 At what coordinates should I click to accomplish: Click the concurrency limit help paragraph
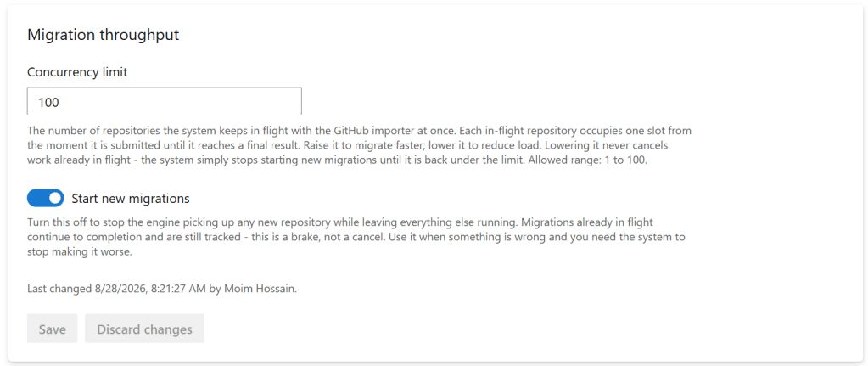(x=359, y=145)
